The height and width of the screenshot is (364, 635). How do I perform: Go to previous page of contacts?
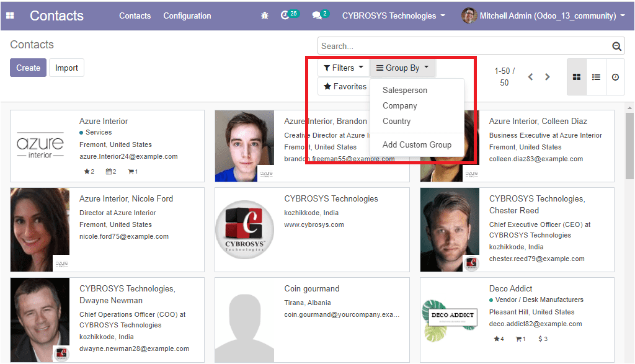coord(531,77)
